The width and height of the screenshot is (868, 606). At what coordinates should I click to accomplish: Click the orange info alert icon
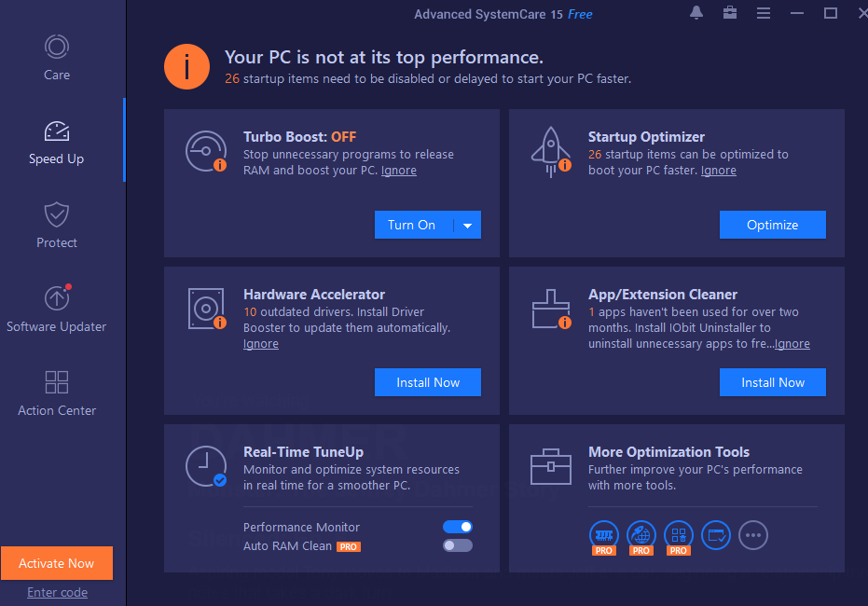coord(186,66)
